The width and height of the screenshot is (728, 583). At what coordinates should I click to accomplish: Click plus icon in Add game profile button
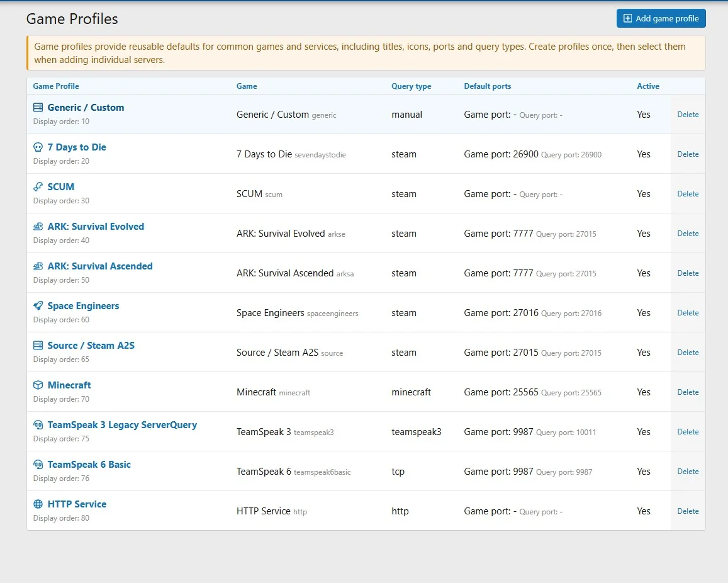(627, 19)
